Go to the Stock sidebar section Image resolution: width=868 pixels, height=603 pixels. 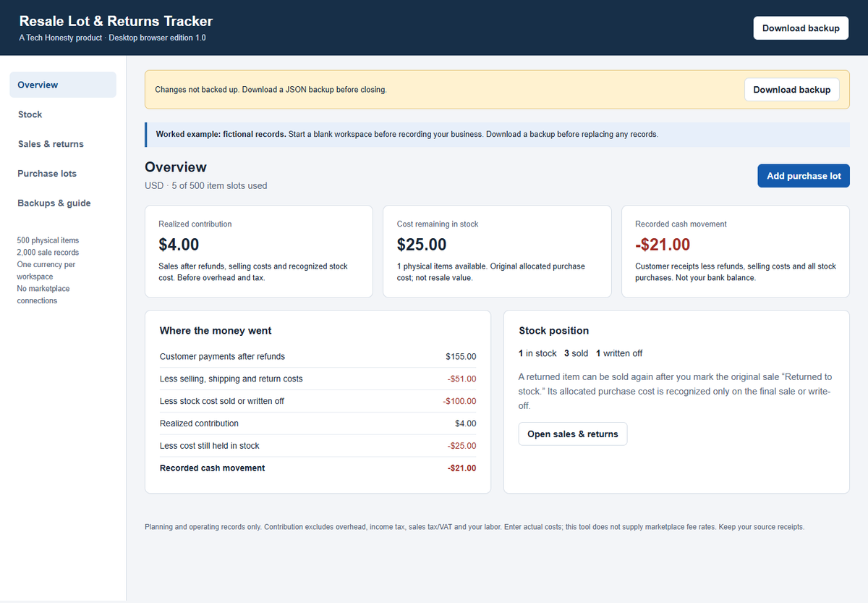pyautogui.click(x=63, y=114)
